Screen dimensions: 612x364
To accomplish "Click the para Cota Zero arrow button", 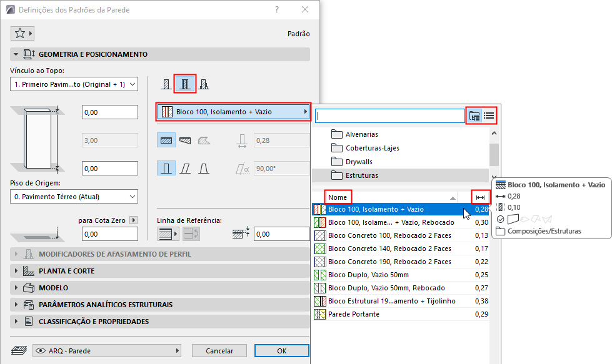I will click(x=134, y=220).
